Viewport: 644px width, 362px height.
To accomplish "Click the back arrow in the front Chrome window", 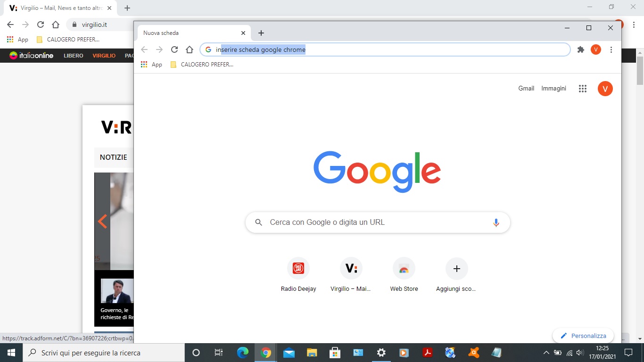I will (x=144, y=49).
